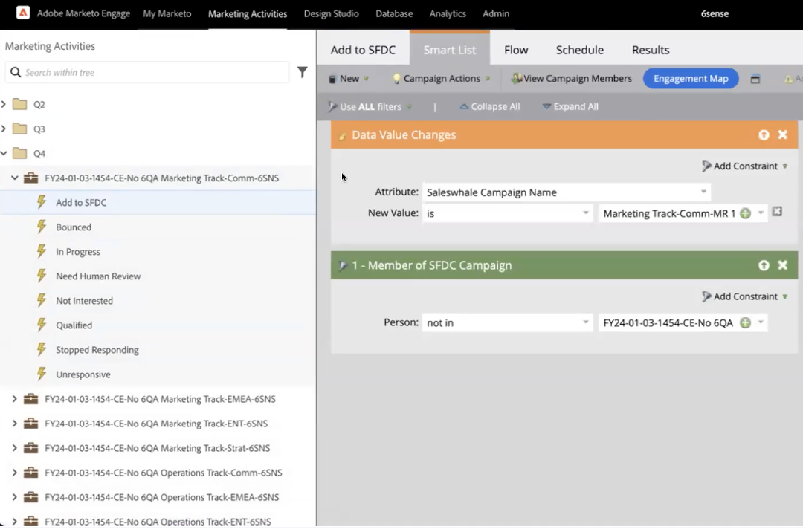
Task: Click the Engagement Map button
Action: point(691,78)
